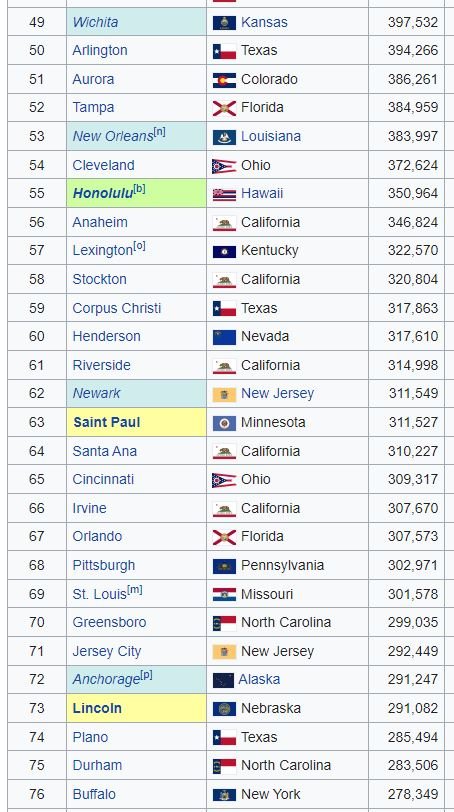This screenshot has width=454, height=812.
Task: Open footnote [m] beside St. Louis
Action: click(135, 590)
